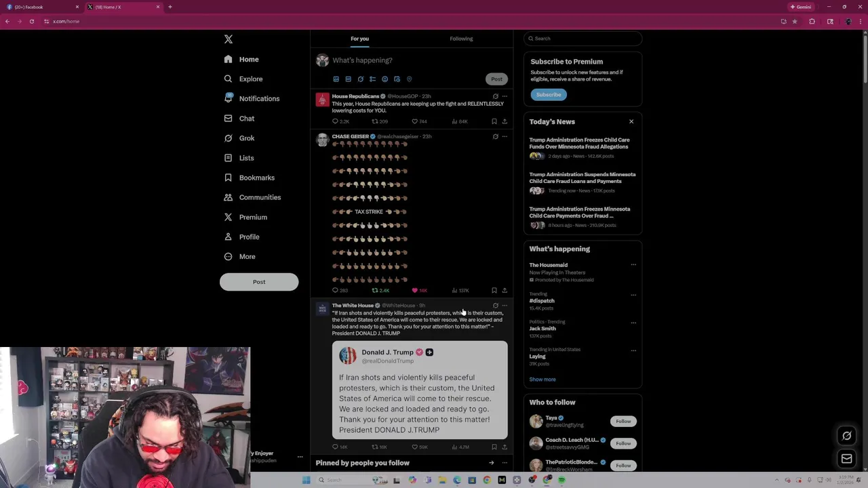This screenshot has width=868, height=488.
Task: Repost The White House post
Action: pyautogui.click(x=380, y=447)
